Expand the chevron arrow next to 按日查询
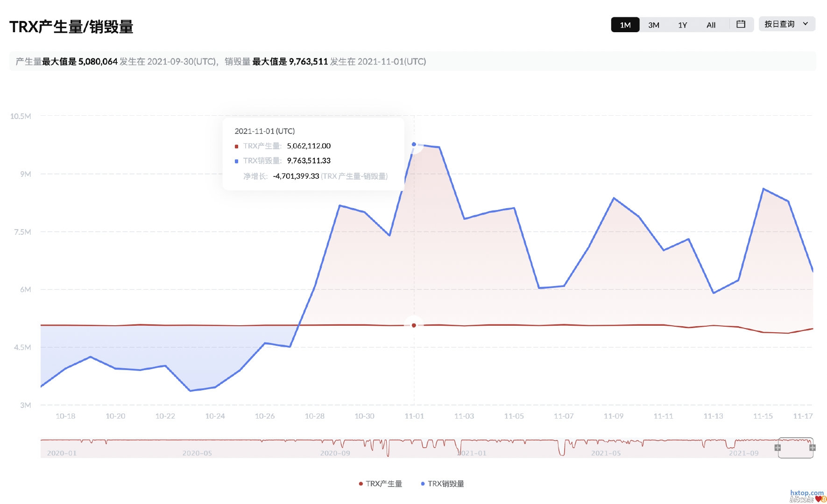 [806, 24]
